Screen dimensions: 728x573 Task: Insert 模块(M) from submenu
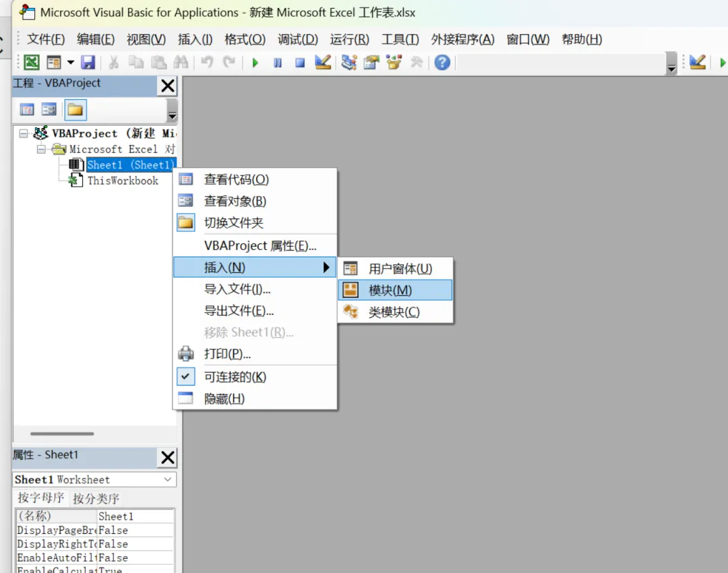click(395, 291)
